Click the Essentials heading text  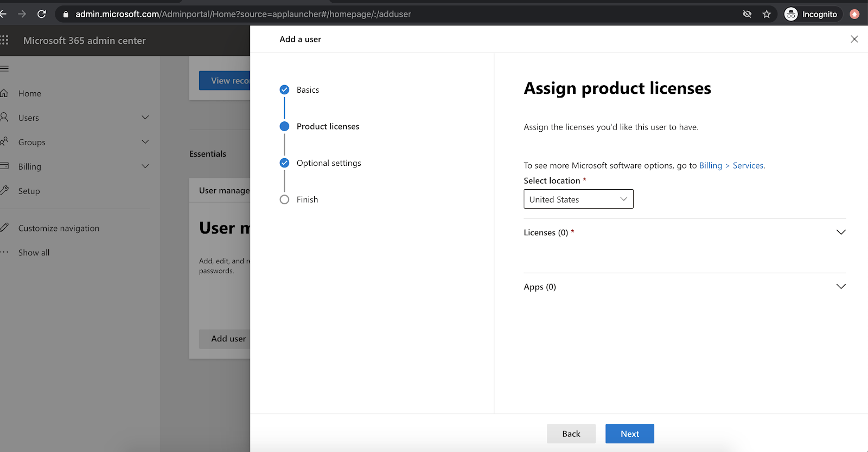point(208,154)
